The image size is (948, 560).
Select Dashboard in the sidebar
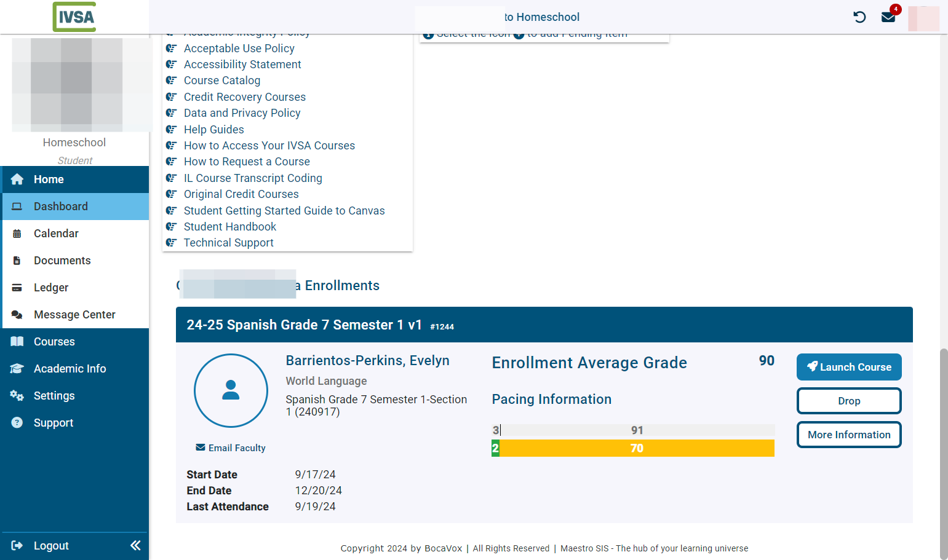[76, 207]
